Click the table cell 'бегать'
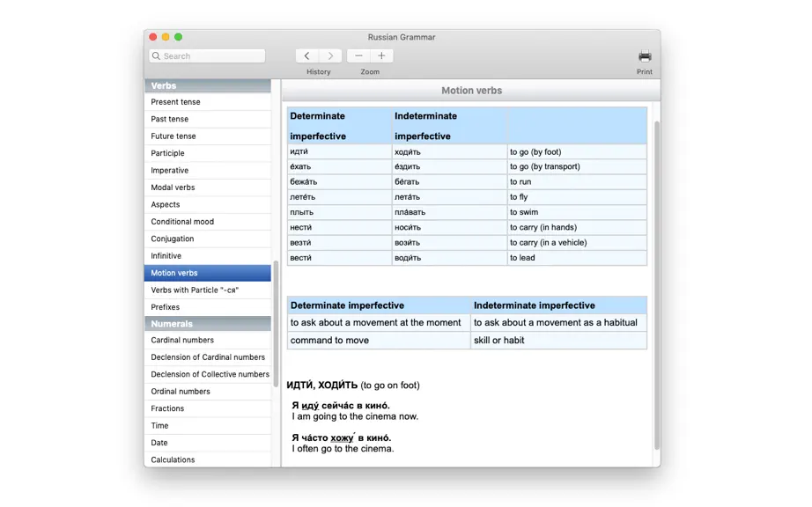The image size is (812, 507). tap(449, 181)
